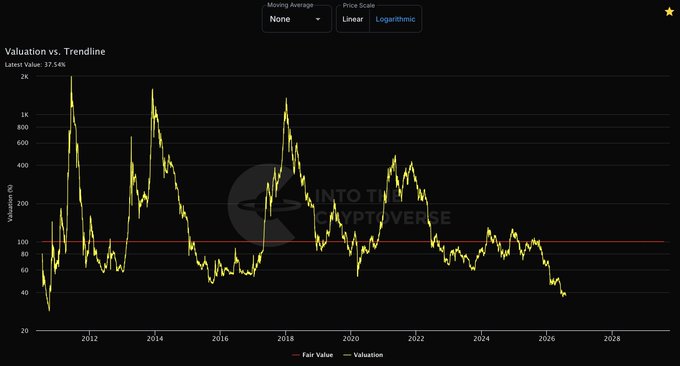The height and width of the screenshot is (366, 680).
Task: Click the 200 y-axis label
Action: [x=23, y=203]
